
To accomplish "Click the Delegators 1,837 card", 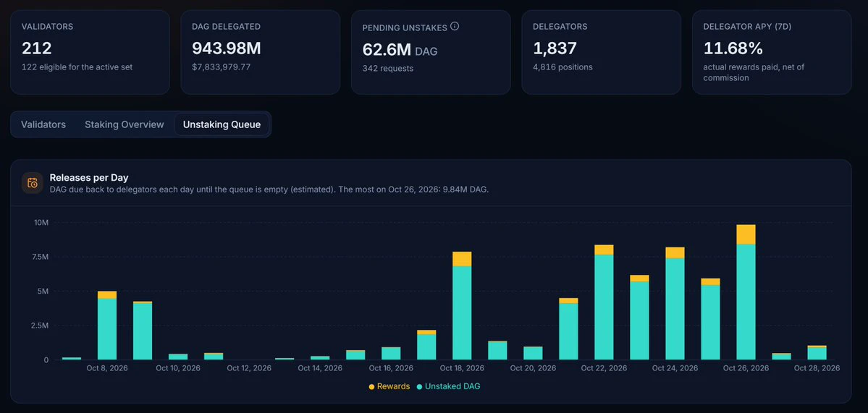I will click(601, 52).
